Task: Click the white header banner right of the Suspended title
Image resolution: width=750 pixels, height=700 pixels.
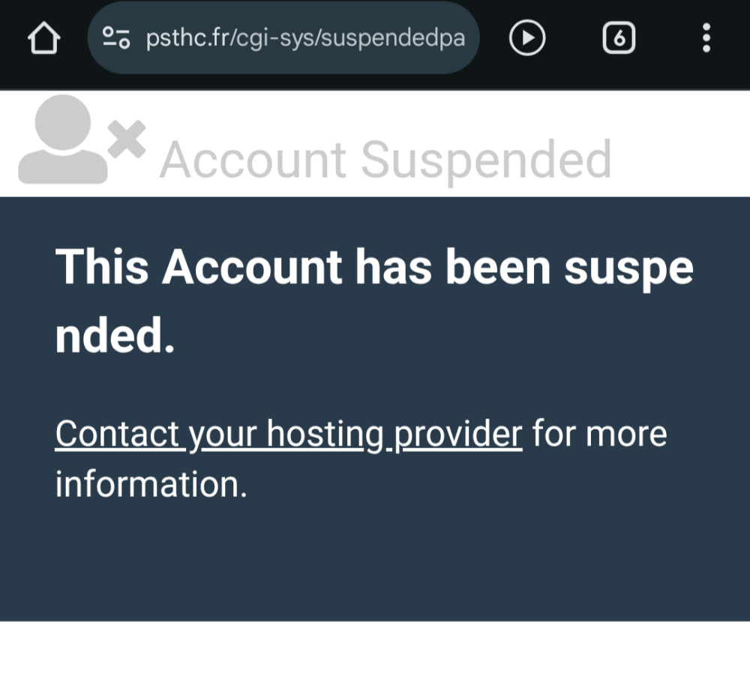Action: click(679, 143)
